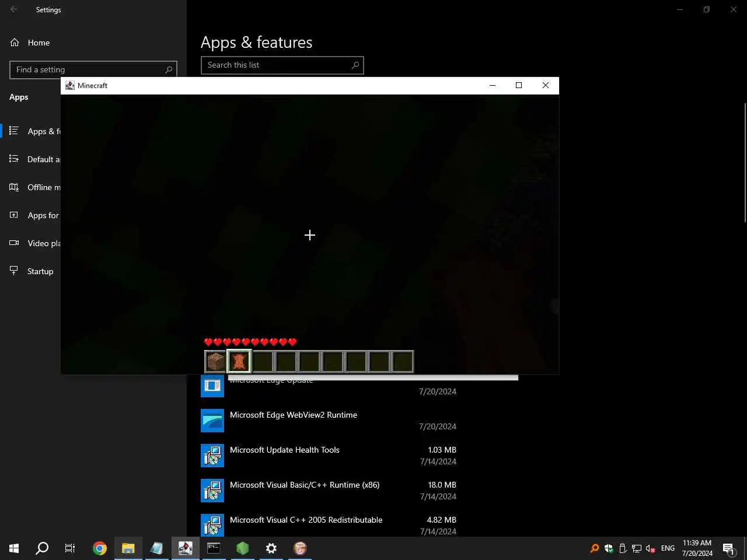Select Microsoft Visual C++ 2005 Redistributable entry

pos(329,525)
